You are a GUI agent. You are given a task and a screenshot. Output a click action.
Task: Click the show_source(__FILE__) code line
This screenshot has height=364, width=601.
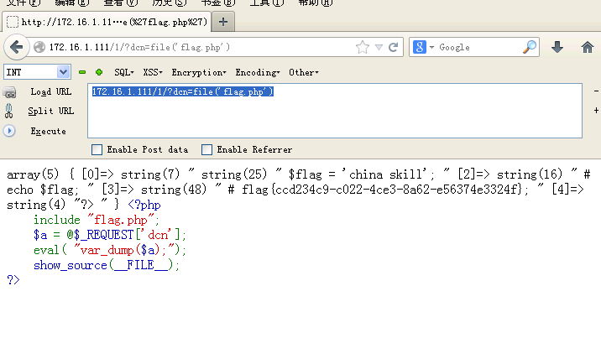pos(107,265)
